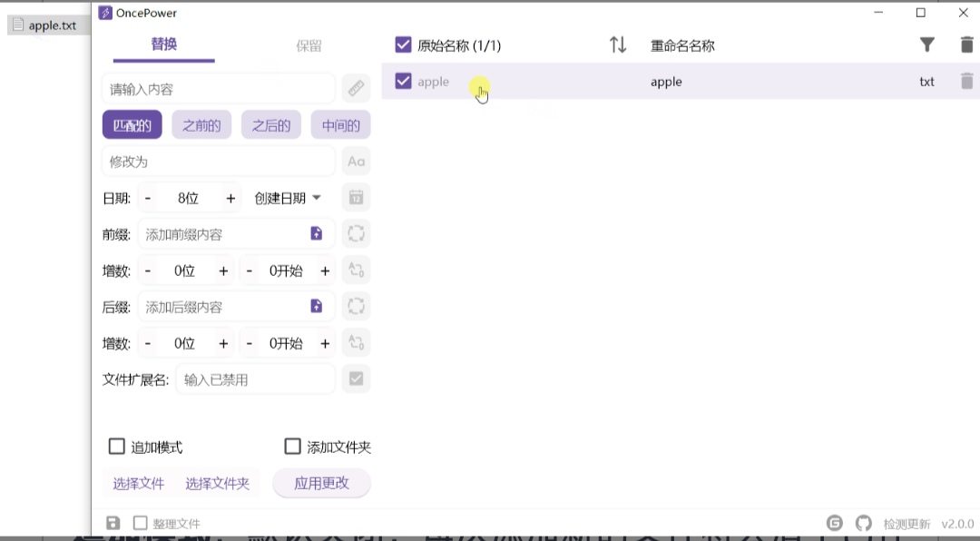This screenshot has width=980, height=541.
Task: Expand the 创建日期 dropdown
Action: 288,198
